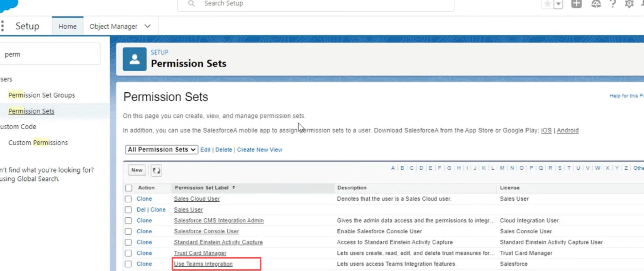Screen dimensions: 644x271
Task: Filter list by letter S
Action: pos(560,168)
